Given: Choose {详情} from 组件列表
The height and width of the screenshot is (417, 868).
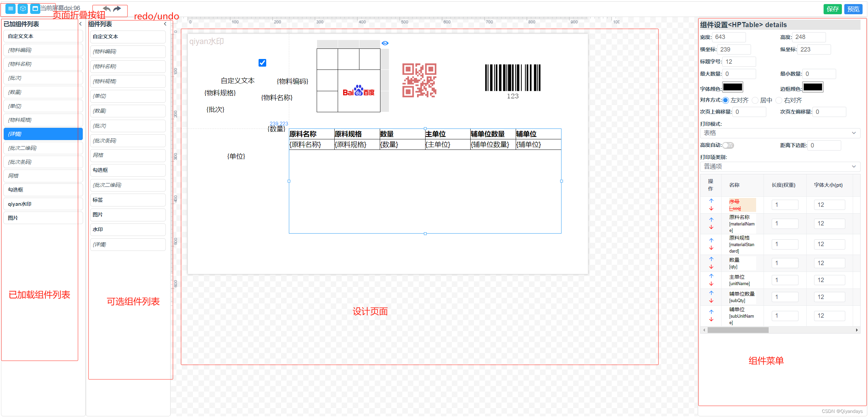Looking at the screenshot, I should coord(128,244).
